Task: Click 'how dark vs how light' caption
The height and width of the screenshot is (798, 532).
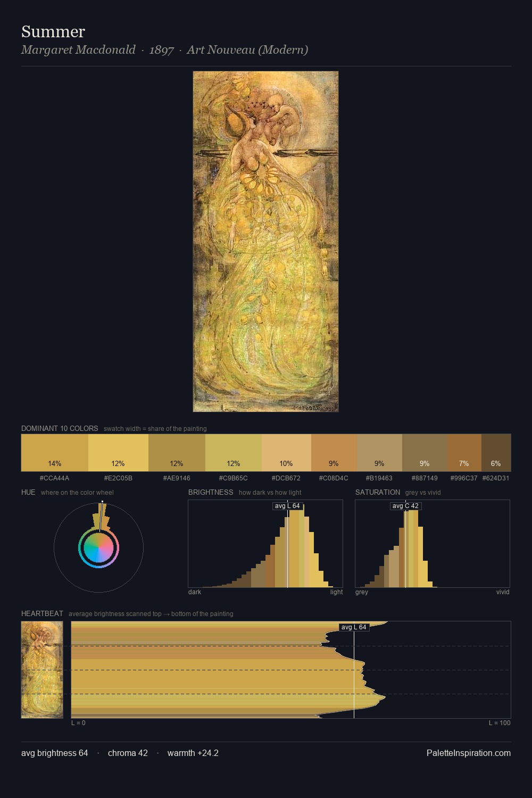Action: tap(270, 493)
